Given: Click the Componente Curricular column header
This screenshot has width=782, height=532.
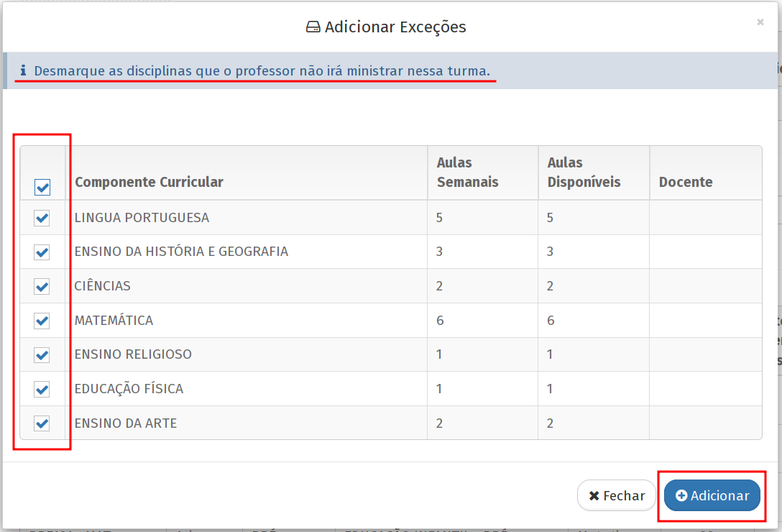Looking at the screenshot, I should point(149,182).
